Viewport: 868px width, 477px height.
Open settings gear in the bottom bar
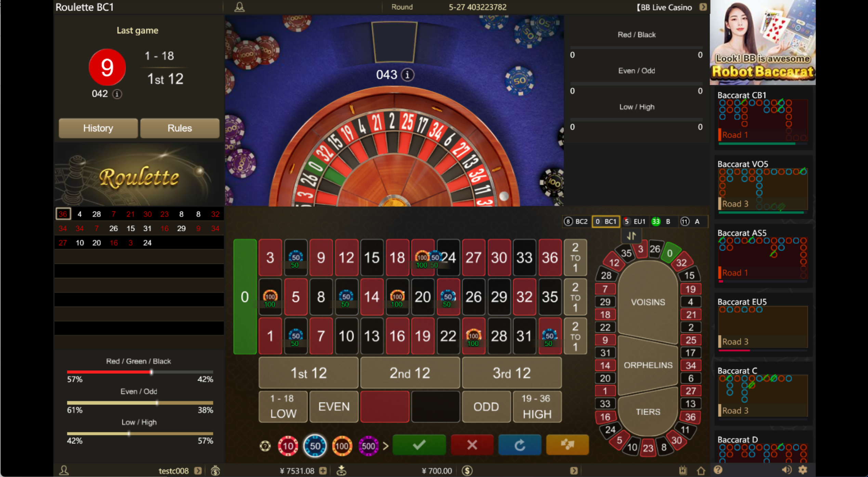pos(803,470)
